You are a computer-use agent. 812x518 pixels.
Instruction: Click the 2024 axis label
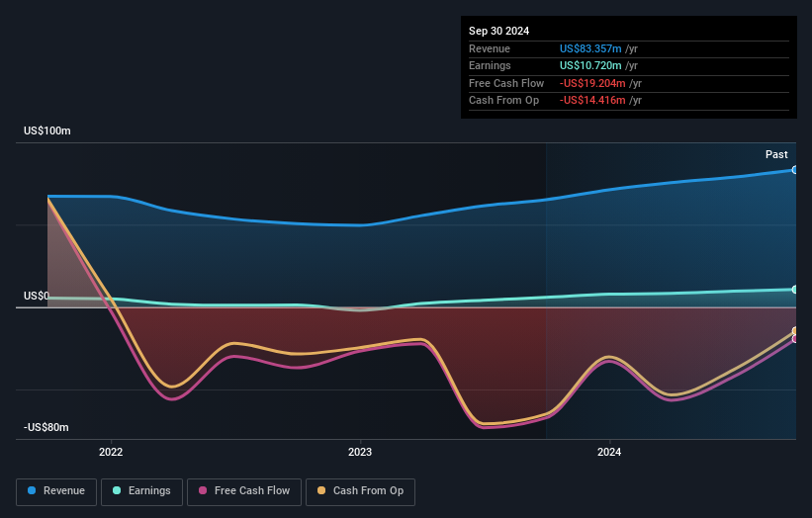coord(609,452)
